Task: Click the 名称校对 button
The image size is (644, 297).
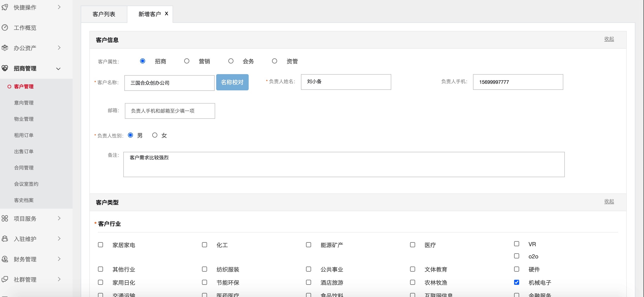Action: (232, 82)
